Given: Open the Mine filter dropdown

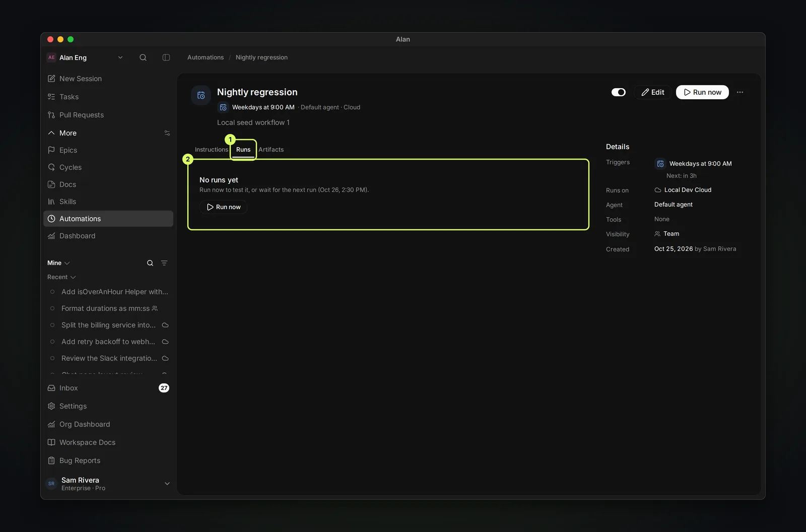Looking at the screenshot, I should (58, 263).
